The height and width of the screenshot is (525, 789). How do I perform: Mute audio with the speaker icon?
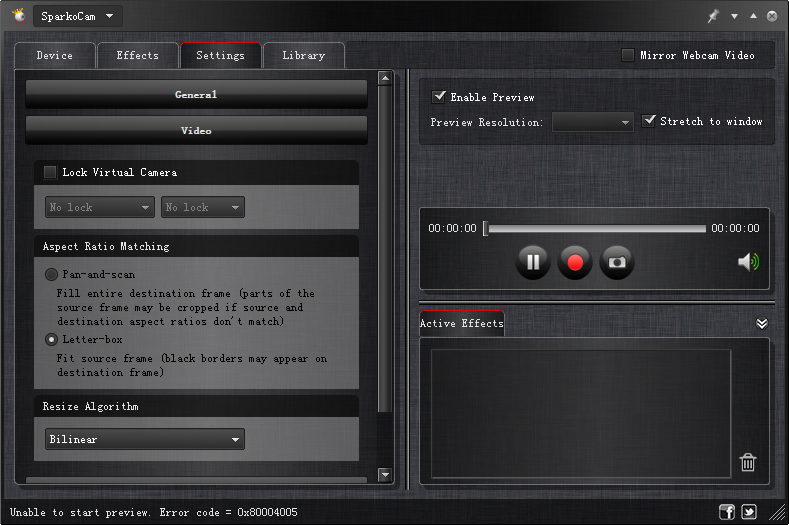click(x=748, y=262)
